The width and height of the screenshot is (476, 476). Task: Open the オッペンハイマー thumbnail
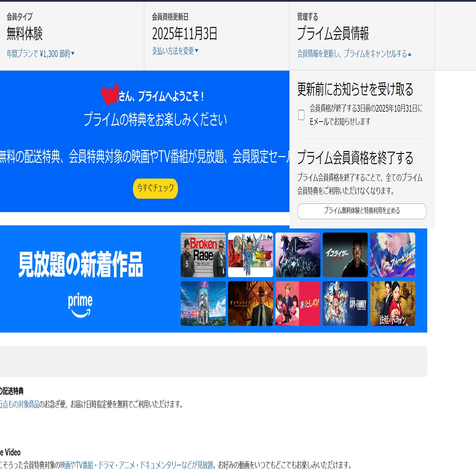click(x=250, y=304)
